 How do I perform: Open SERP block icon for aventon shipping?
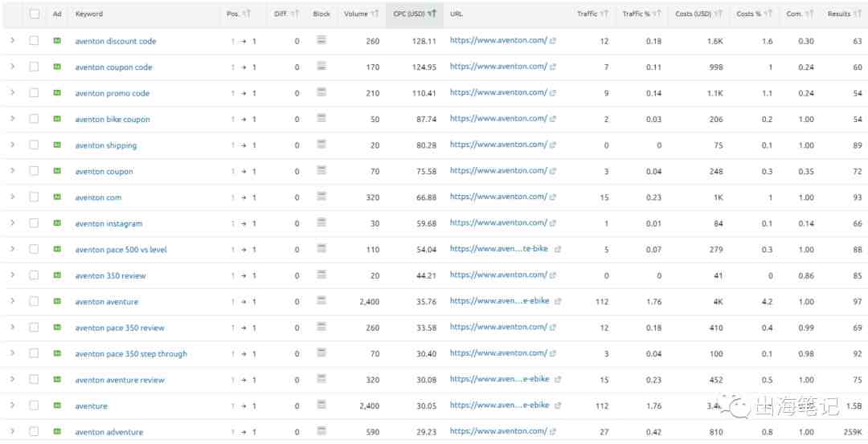pos(321,145)
